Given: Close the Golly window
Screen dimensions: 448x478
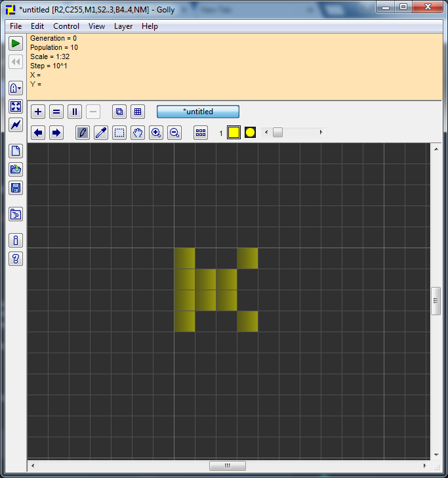Looking at the screenshot, I should click(428, 7).
